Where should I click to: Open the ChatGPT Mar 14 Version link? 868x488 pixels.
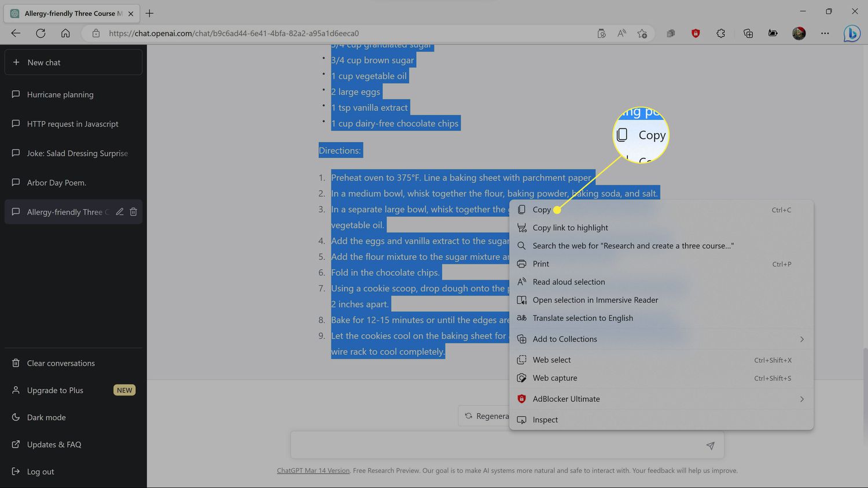[x=313, y=471]
